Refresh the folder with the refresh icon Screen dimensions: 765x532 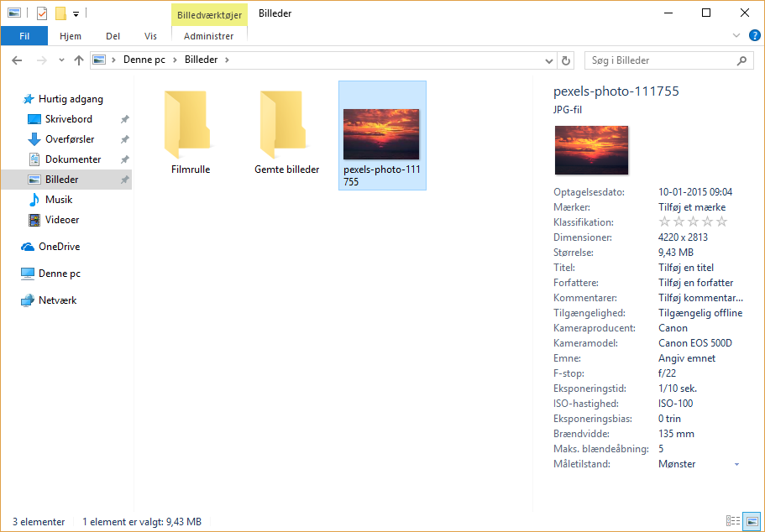(x=566, y=60)
